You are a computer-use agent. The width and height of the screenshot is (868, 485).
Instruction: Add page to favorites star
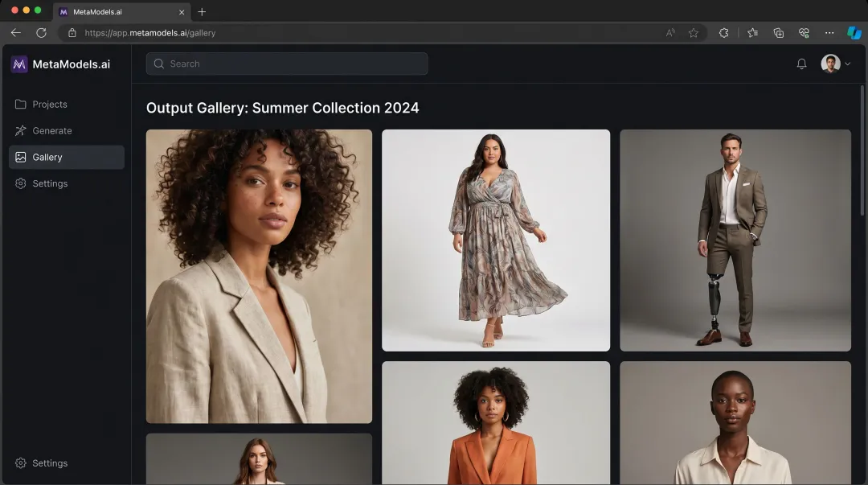(x=693, y=33)
